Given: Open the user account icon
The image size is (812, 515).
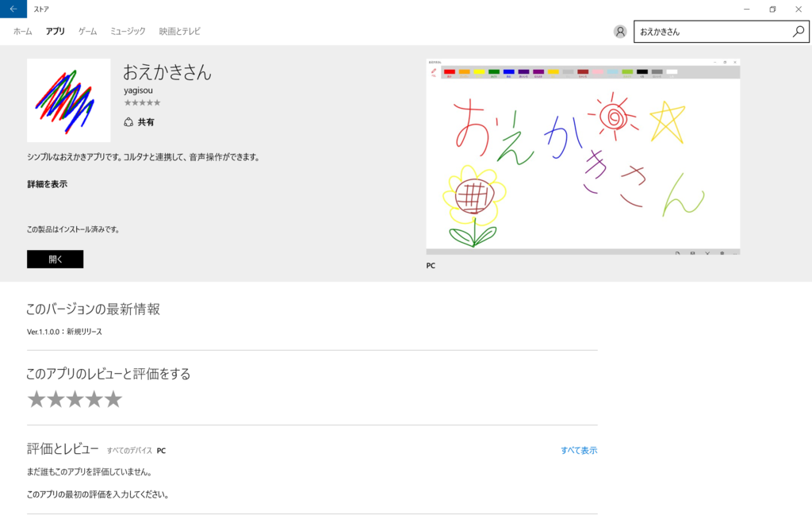Looking at the screenshot, I should tap(619, 32).
